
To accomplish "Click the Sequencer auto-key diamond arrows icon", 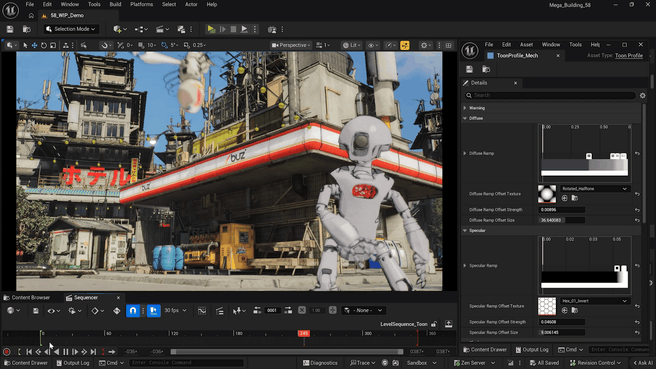I will pos(116,310).
